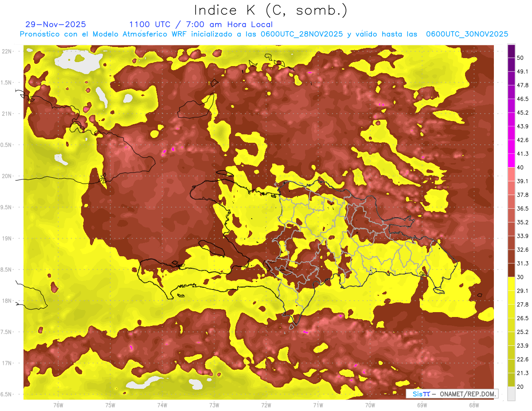Pick the bright yellow swatch between 29.1 and 30
532x411 pixels.
pyautogui.click(x=511, y=284)
